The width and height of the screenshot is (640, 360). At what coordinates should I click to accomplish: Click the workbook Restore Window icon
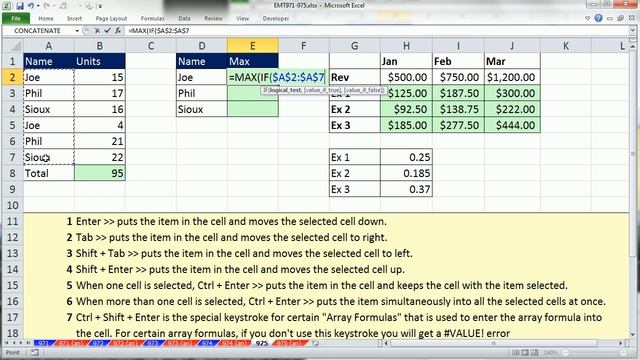[x=620, y=18]
